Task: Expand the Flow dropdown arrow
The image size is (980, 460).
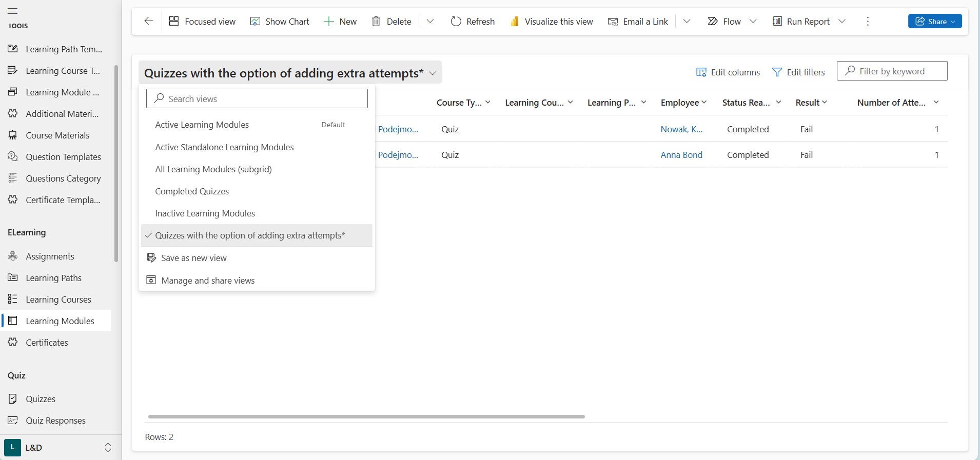Action: tap(753, 22)
